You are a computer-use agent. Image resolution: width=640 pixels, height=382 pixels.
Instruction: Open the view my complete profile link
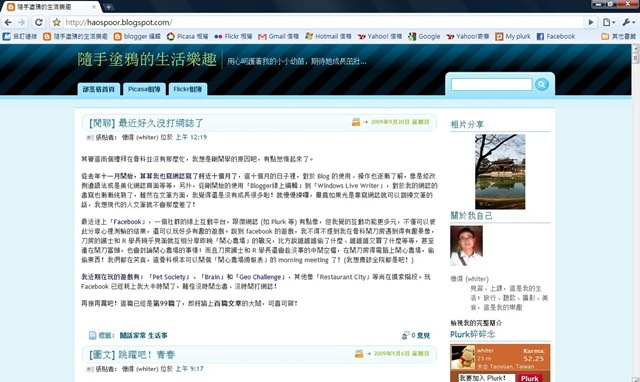pyautogui.click(x=476, y=323)
